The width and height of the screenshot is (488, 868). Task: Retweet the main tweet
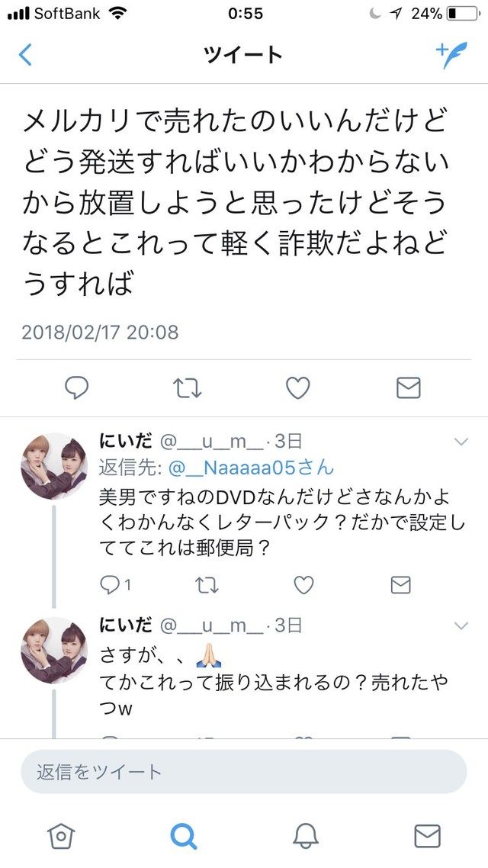tap(187, 388)
